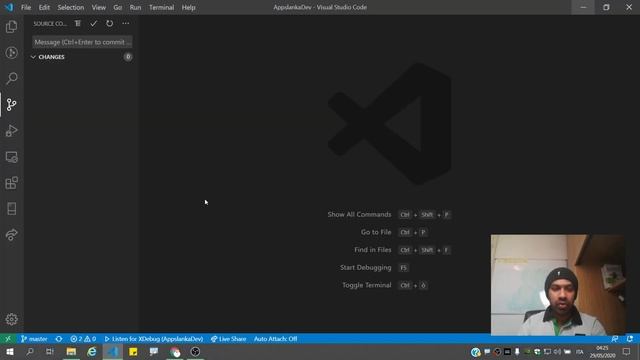Toggle the source control view-as-tree icon
This screenshot has width=640, height=360.
(x=78, y=23)
